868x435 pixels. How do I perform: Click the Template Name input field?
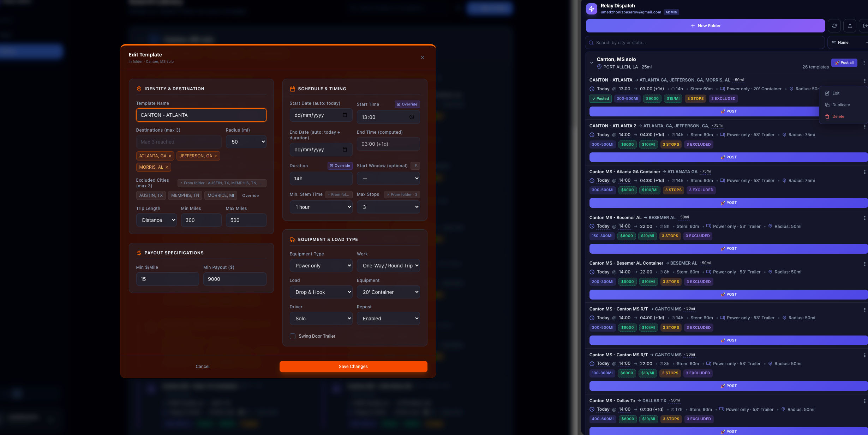point(201,115)
